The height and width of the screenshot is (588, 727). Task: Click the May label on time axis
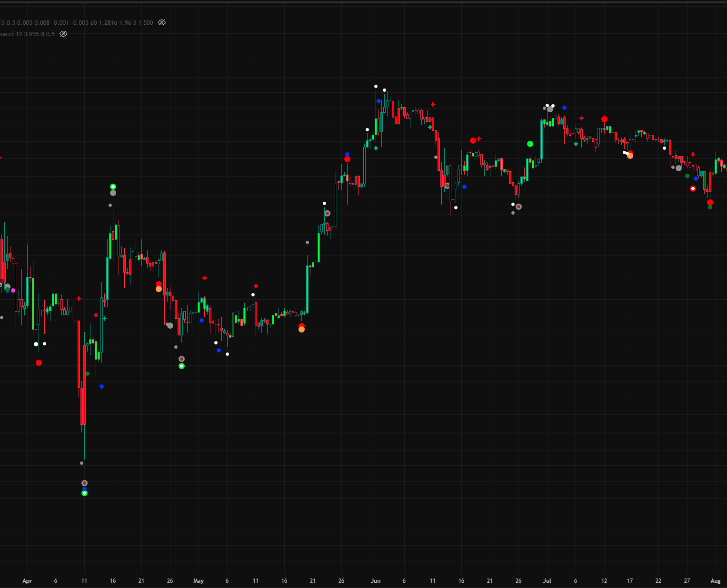point(199,581)
